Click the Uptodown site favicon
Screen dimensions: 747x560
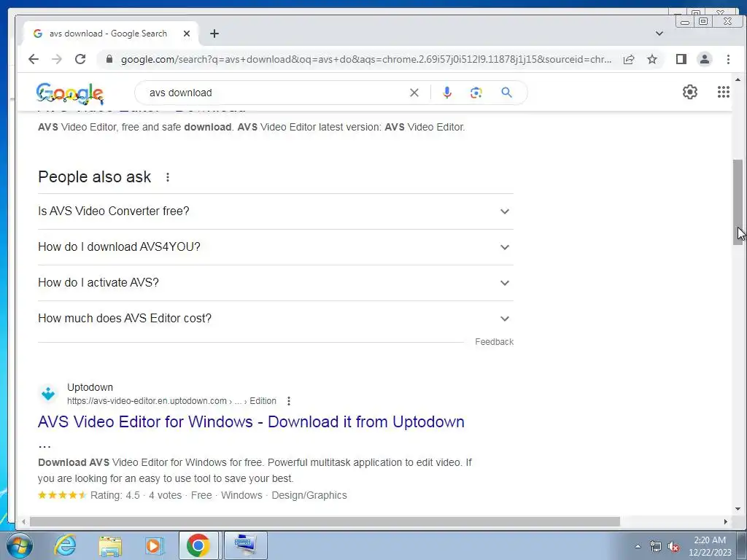tap(48, 394)
